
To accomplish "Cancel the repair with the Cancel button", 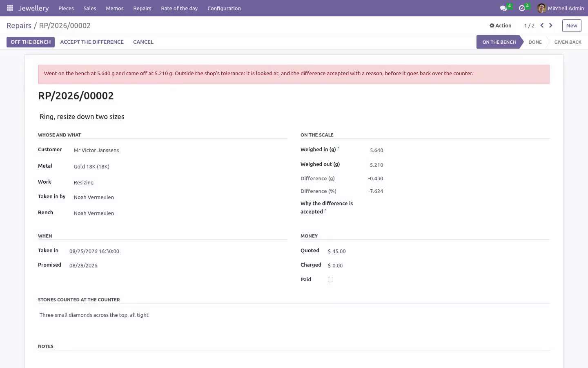I will pos(143,42).
